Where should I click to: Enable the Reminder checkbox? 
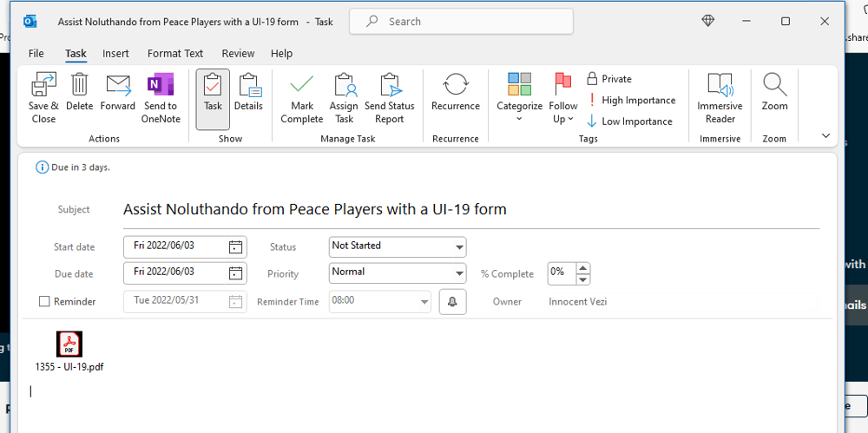tap(44, 302)
